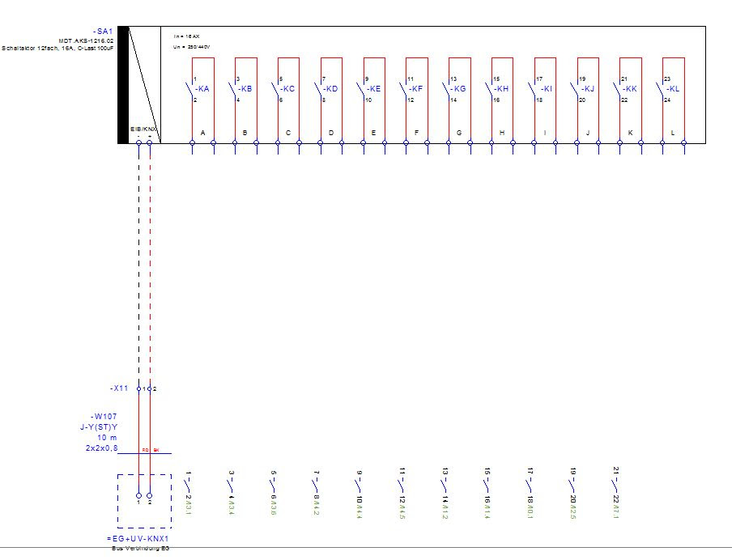Select the -KK relay contact label

tap(630, 89)
